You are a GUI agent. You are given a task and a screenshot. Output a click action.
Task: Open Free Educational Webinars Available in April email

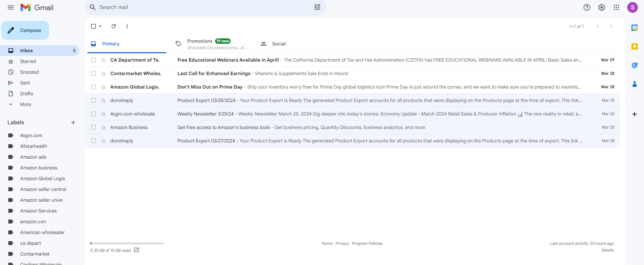[x=352, y=60]
